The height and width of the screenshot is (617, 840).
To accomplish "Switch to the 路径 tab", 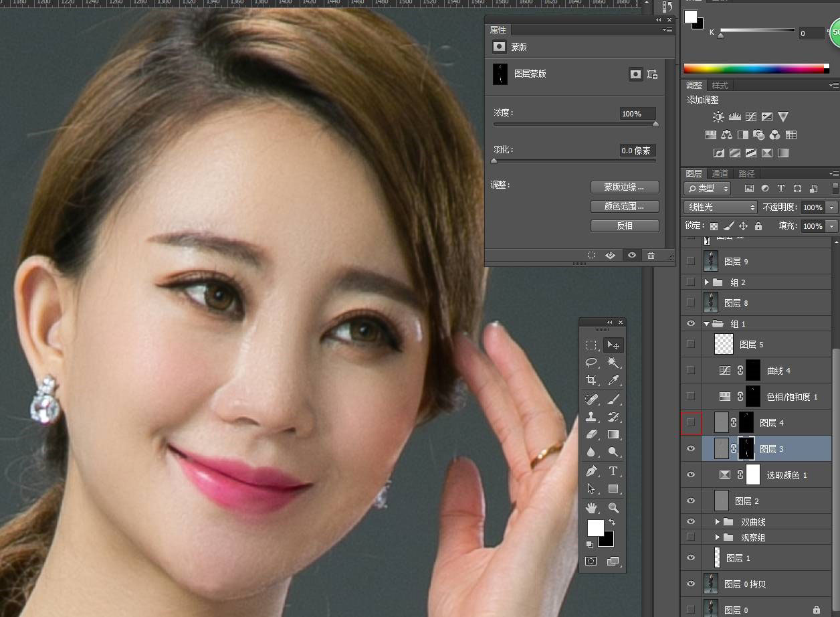I will (746, 174).
